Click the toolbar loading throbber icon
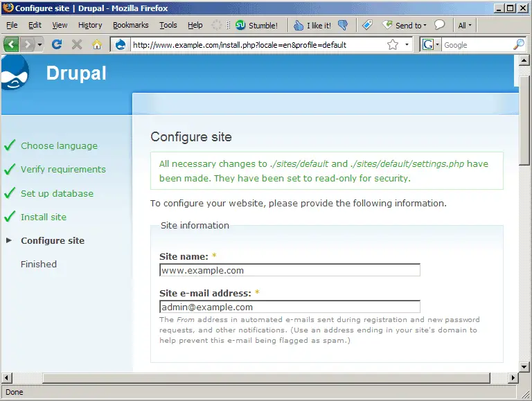 (x=216, y=25)
